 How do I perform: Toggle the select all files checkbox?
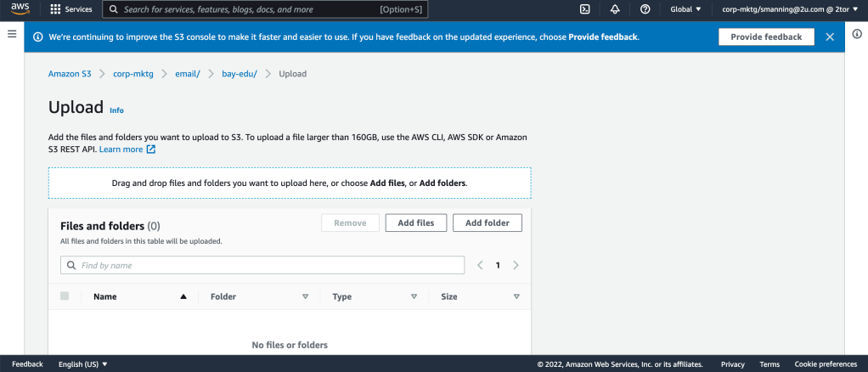(65, 296)
